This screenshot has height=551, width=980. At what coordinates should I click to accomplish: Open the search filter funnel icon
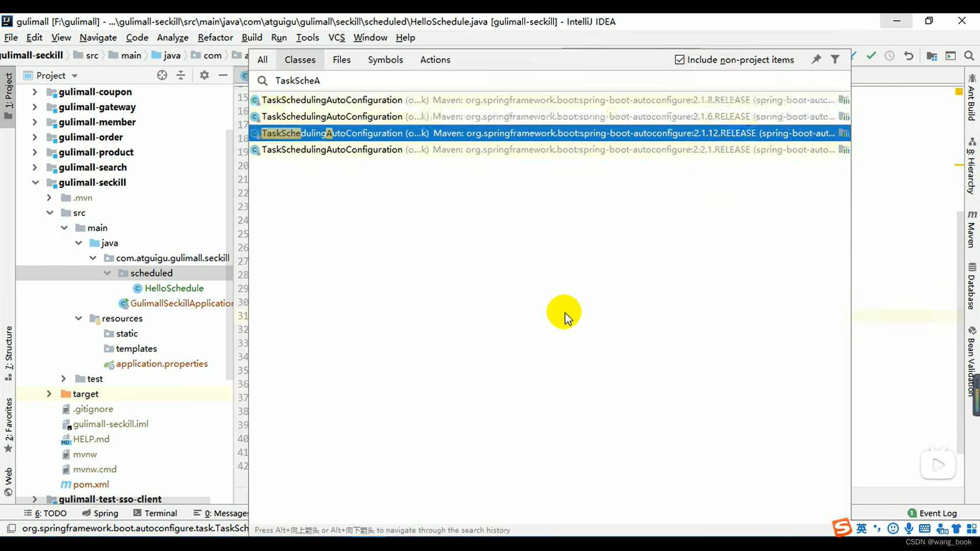coord(835,60)
